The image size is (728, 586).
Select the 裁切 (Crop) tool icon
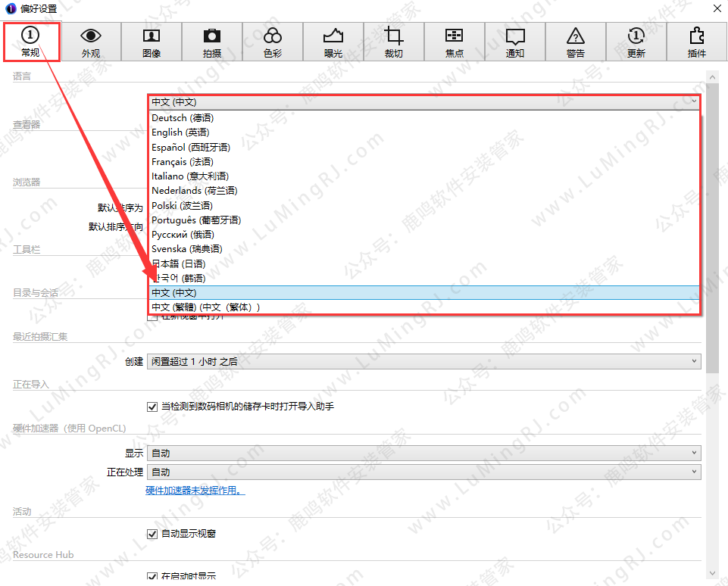(x=394, y=42)
